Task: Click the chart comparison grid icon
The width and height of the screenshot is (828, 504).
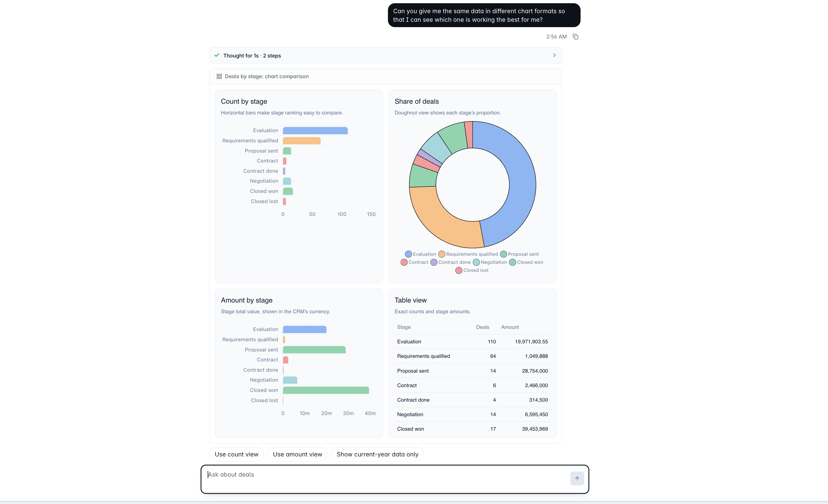Action: click(219, 76)
